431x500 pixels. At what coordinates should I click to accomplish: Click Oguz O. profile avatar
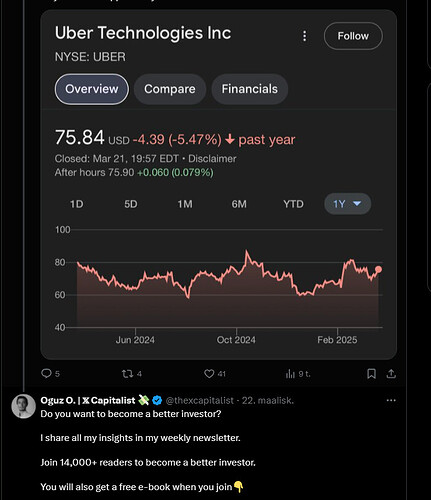[x=23, y=406]
